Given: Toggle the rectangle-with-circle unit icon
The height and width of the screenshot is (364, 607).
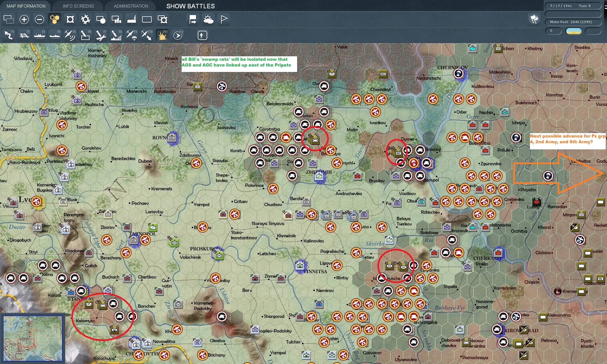Looking at the screenshot, I should [101, 20].
